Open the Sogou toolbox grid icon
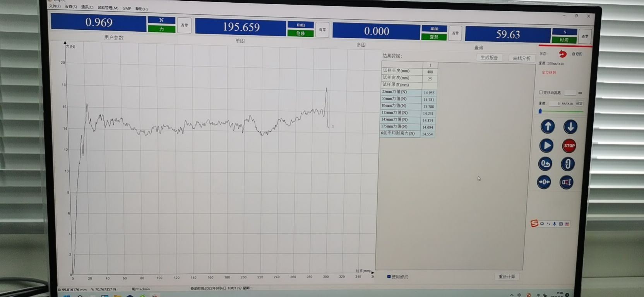The image size is (644, 297). [567, 224]
